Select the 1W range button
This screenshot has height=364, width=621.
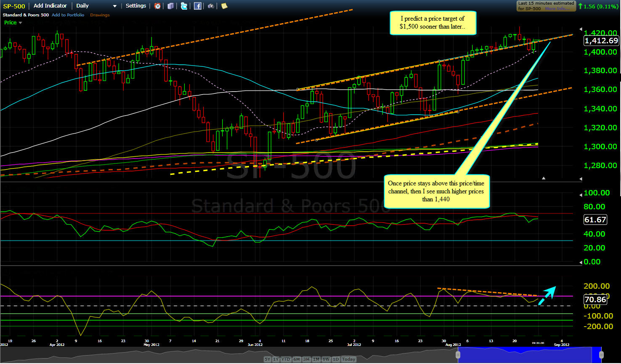point(326,359)
